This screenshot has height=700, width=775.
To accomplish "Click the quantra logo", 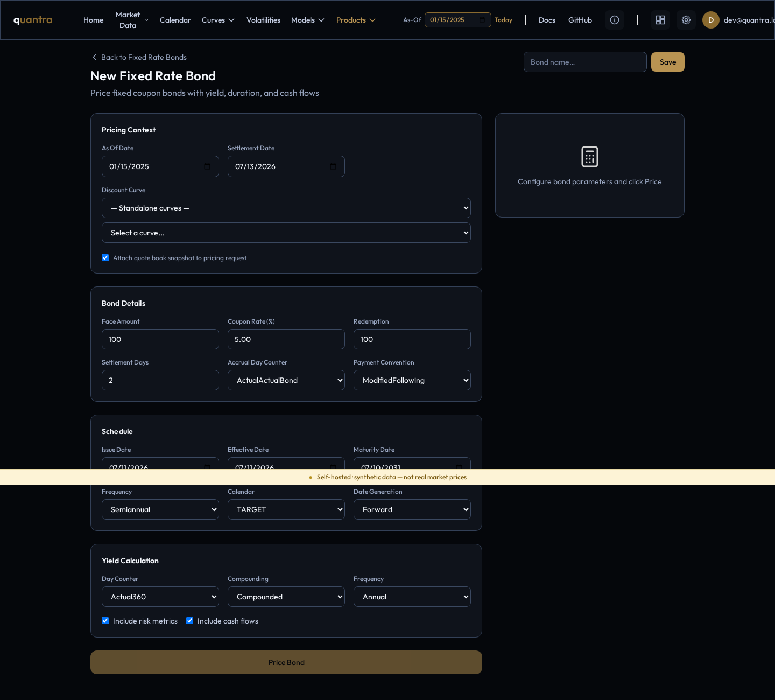I will pos(33,20).
